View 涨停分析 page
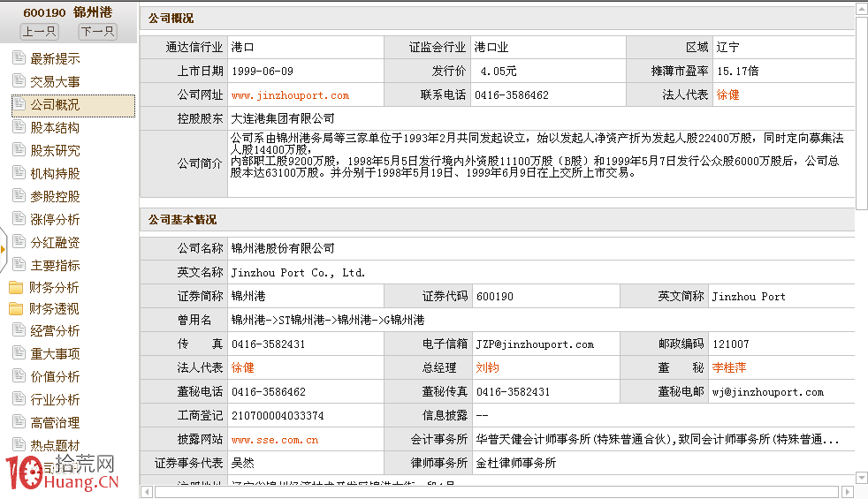Screen dimensions: 868x499 (55, 220)
